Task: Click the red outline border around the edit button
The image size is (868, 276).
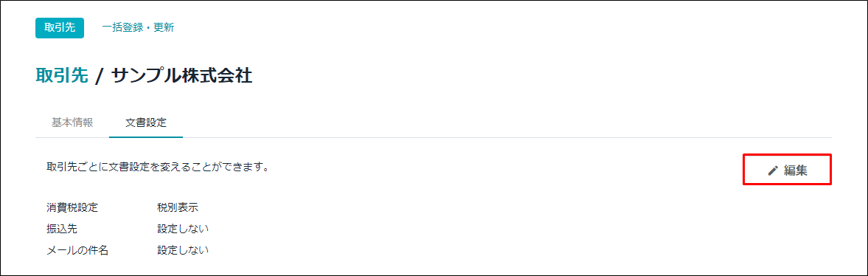Action: click(787, 155)
